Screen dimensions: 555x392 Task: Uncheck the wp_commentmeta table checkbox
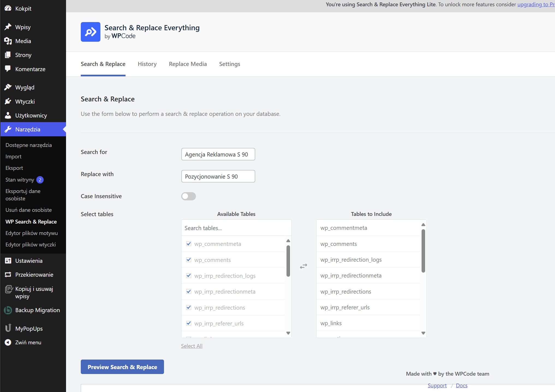tap(189, 244)
